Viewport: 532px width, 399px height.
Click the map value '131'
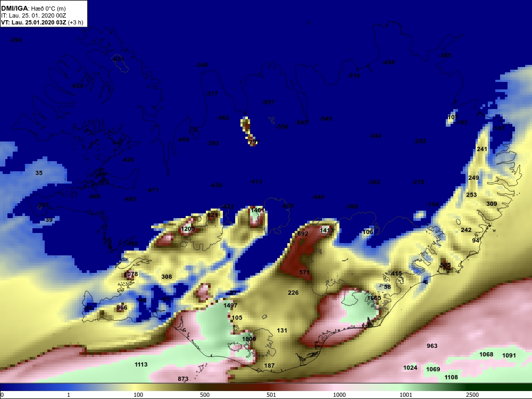click(282, 330)
